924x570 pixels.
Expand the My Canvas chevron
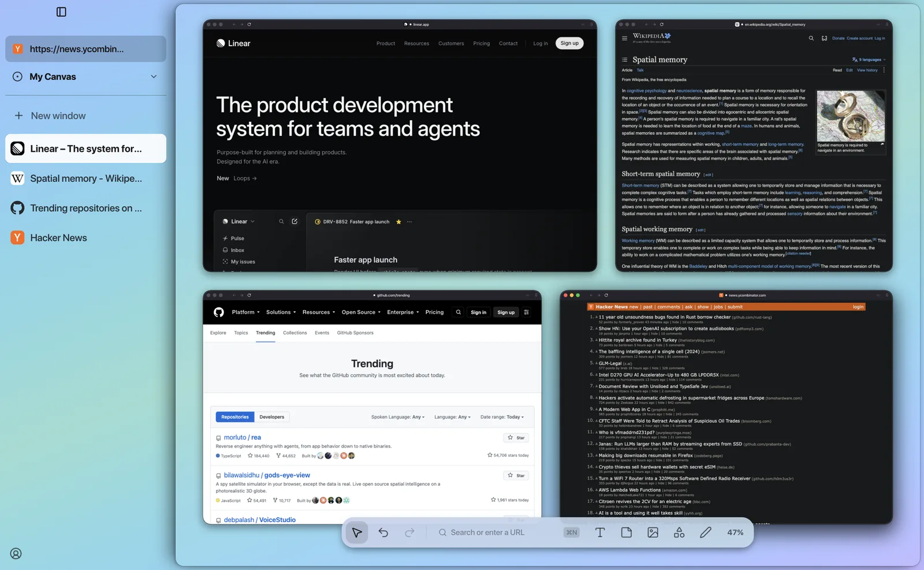coord(154,76)
